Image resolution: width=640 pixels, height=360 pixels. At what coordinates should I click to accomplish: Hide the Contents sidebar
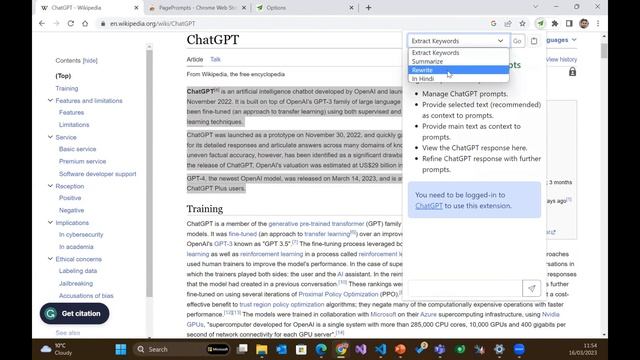click(90, 60)
